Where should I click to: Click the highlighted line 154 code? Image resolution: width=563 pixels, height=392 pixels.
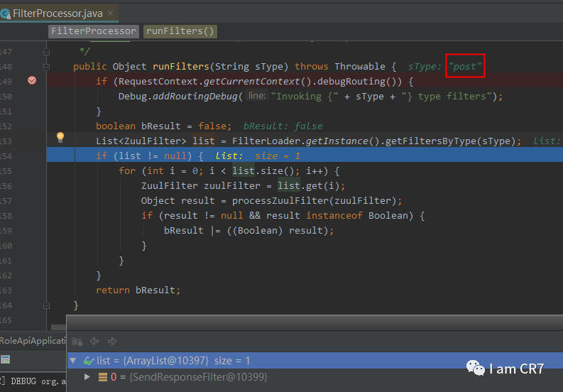pyautogui.click(x=149, y=156)
